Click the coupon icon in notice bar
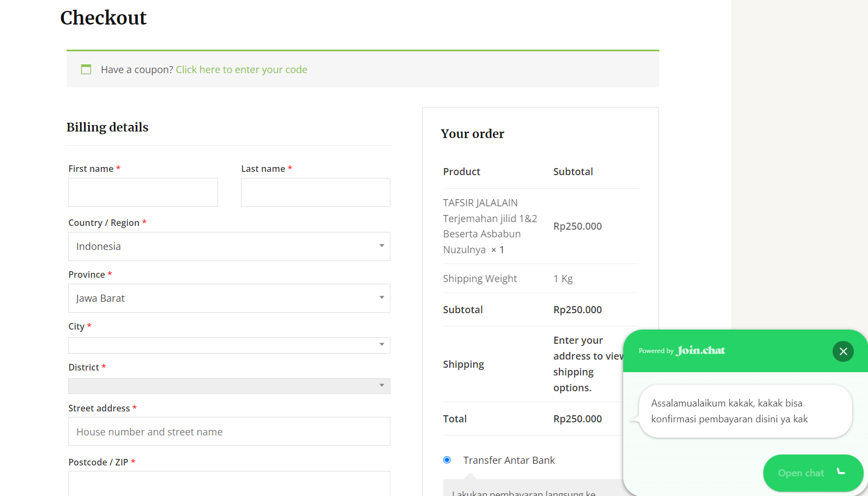This screenshot has height=496, width=868. [86, 69]
